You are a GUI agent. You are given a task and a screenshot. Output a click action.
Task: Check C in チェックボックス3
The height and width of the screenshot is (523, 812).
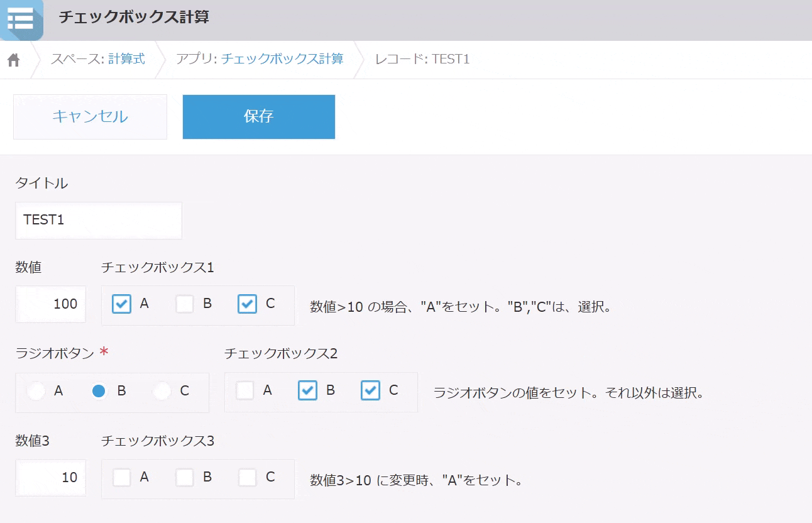pos(248,478)
